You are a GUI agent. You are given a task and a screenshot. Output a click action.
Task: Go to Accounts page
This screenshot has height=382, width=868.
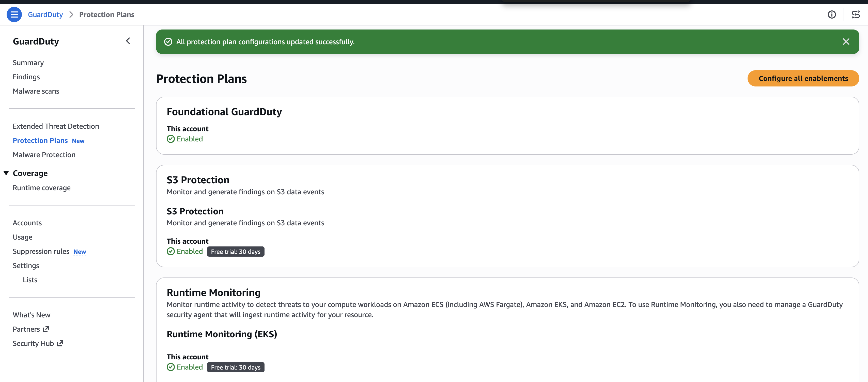click(x=27, y=223)
